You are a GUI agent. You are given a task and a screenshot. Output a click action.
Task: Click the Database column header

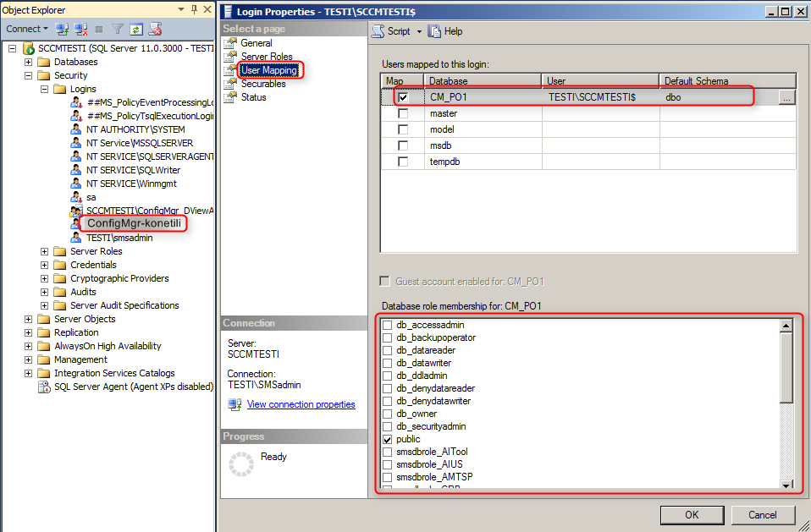[483, 81]
